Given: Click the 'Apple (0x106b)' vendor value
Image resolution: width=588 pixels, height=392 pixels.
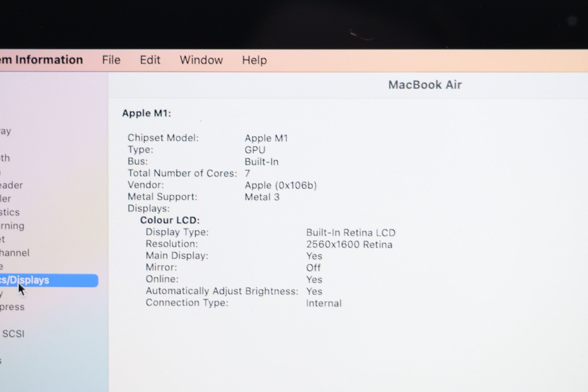Looking at the screenshot, I should [x=281, y=185].
